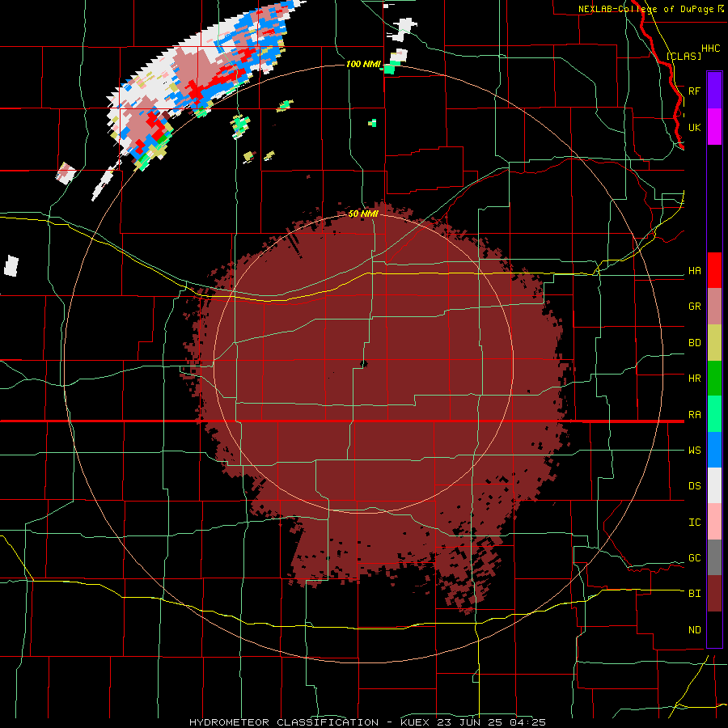The width and height of the screenshot is (728, 728).
Task: Select the GR pink-brown legend swatch
Action: pos(714,307)
